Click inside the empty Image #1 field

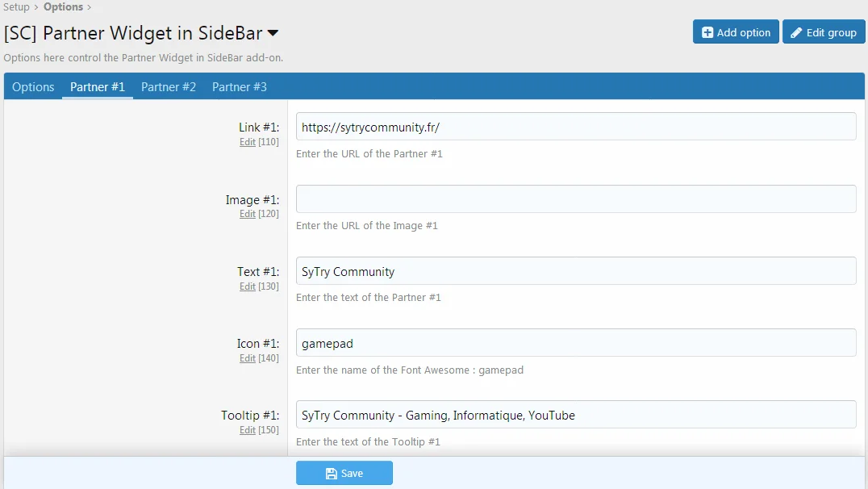574,199
